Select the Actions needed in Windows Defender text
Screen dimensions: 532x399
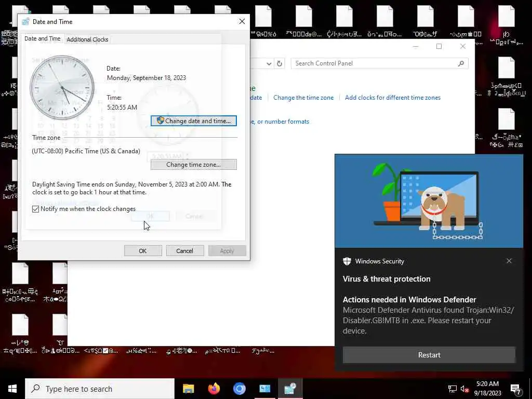click(x=409, y=300)
